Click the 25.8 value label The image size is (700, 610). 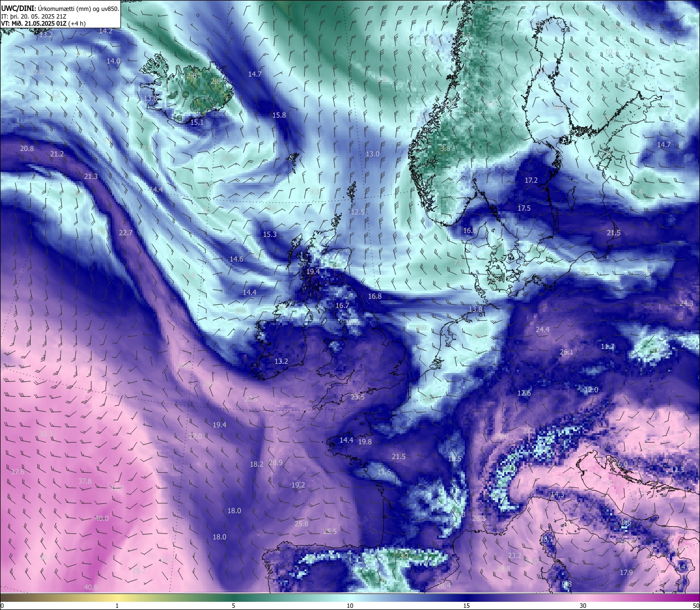click(x=301, y=524)
